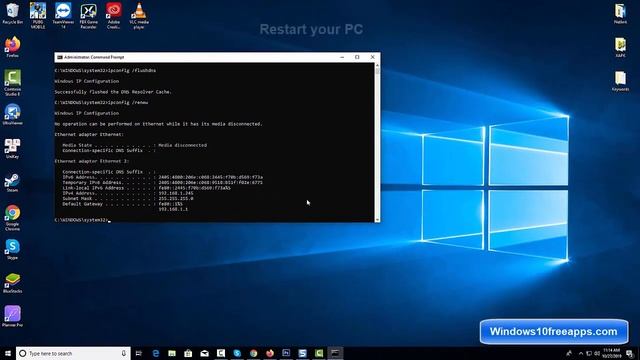Launch PUBG Mobile from the desktop
The image size is (640, 360).
pos(38,15)
